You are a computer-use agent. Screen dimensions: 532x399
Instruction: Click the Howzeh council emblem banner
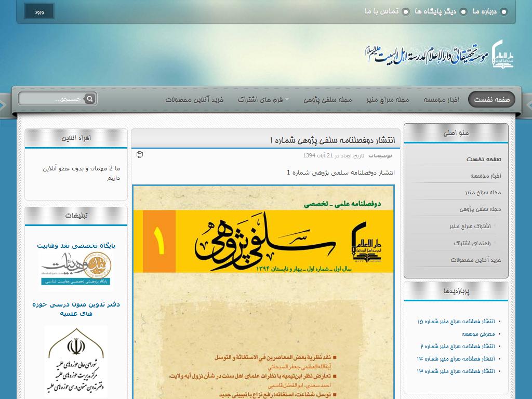point(76,361)
